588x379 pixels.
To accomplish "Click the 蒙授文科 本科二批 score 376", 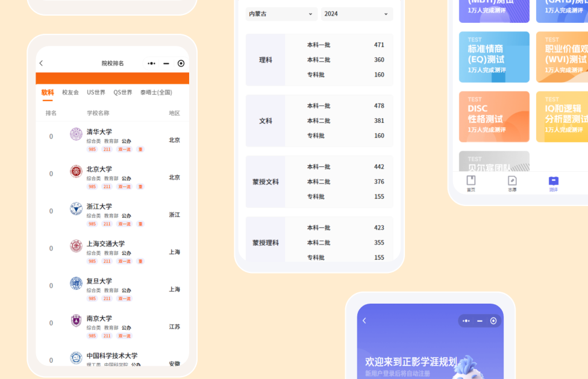I will 379,182.
